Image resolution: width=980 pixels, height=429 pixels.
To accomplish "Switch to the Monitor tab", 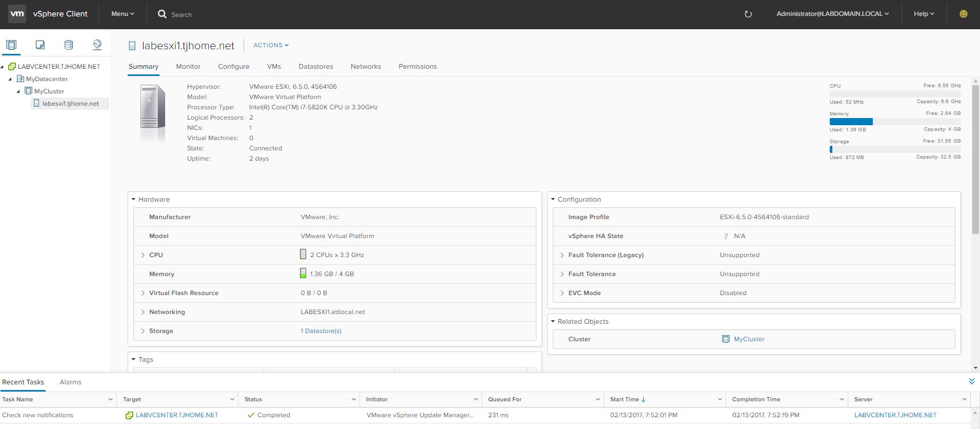I will [x=188, y=67].
